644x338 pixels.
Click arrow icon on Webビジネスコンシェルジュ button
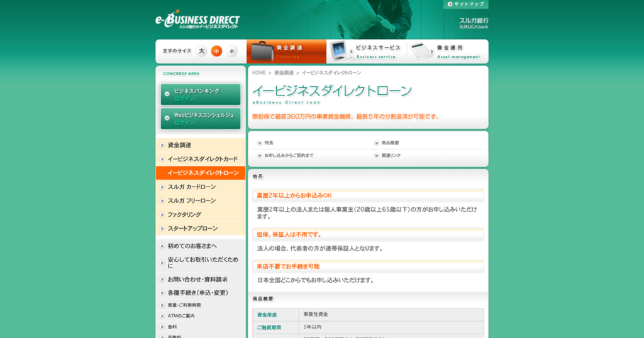click(167, 118)
